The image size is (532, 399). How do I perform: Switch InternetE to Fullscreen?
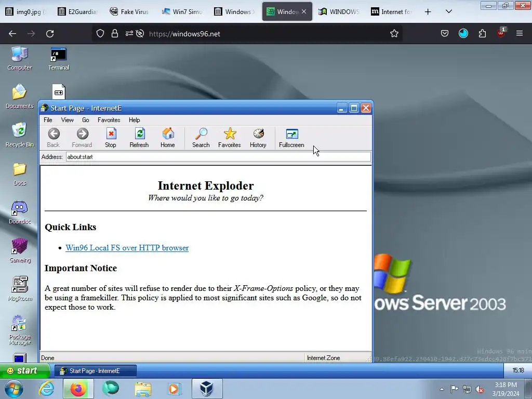pos(291,137)
